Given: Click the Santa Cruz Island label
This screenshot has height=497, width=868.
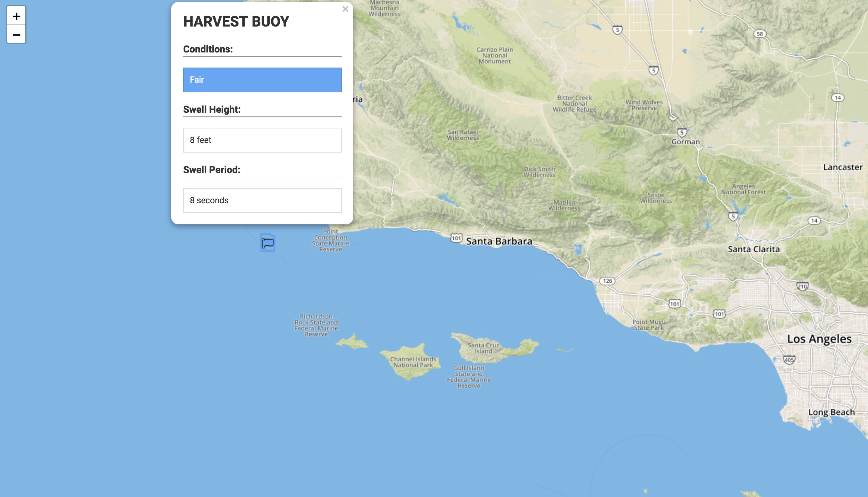Looking at the screenshot, I should click(x=483, y=348).
